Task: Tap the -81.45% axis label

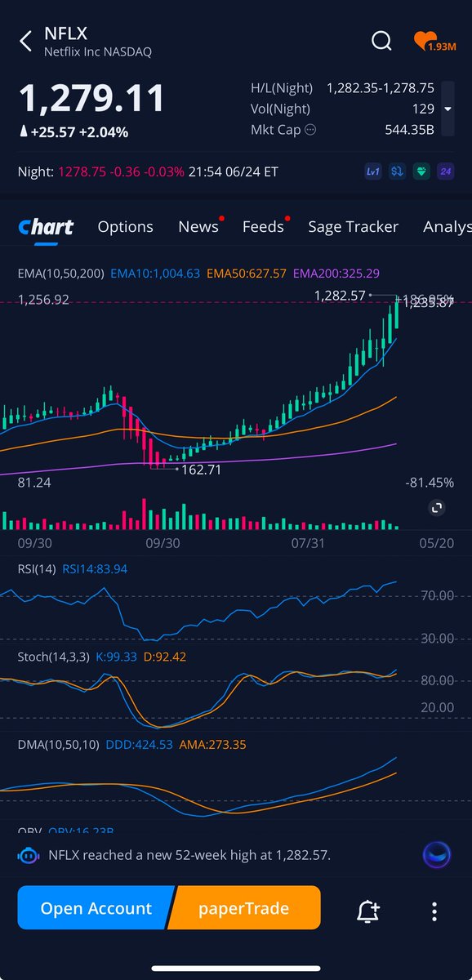Action: tap(430, 483)
